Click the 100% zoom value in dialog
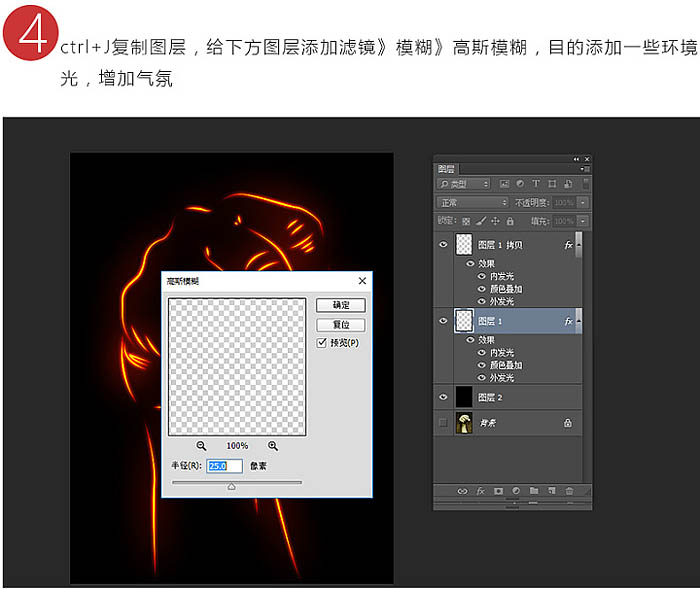 (237, 446)
